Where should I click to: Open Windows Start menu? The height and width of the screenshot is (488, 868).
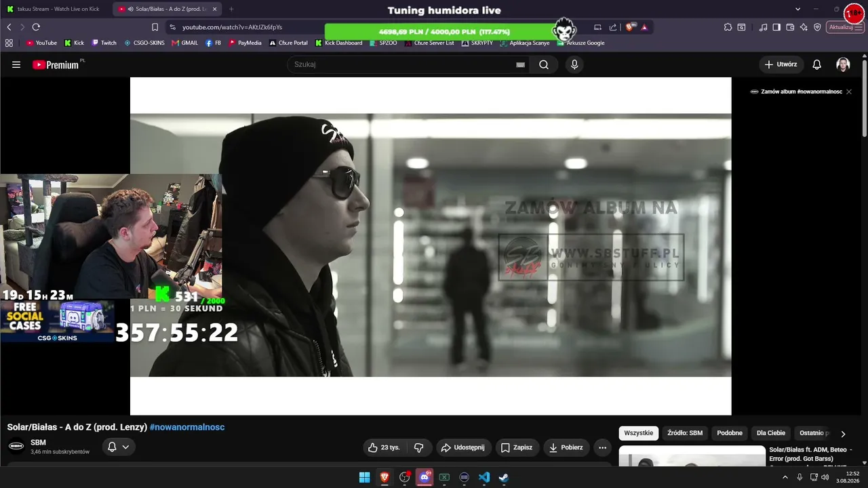(x=364, y=477)
